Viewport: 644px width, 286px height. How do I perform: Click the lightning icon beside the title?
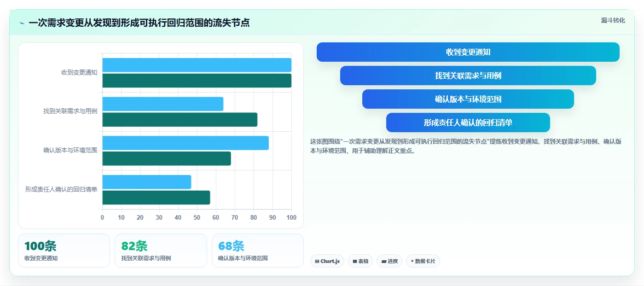pyautogui.click(x=22, y=23)
